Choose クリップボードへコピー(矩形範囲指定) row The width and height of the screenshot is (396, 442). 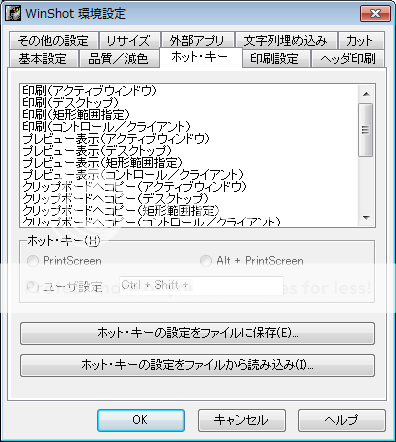pos(189,210)
